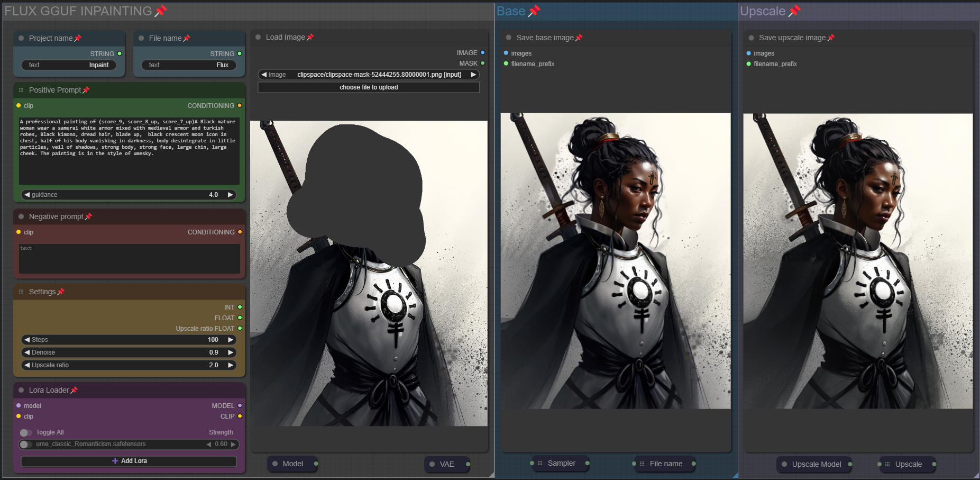
Task: Select next image with the right arrow
Action: [x=473, y=75]
